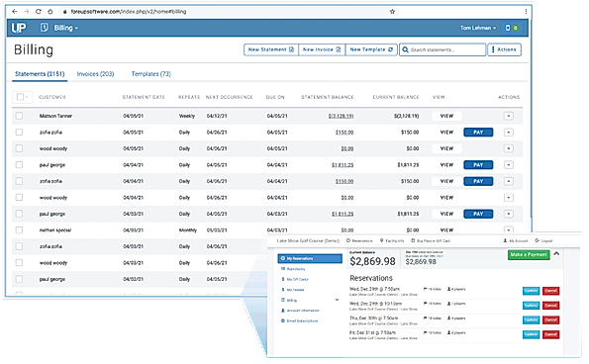
Task: Tick the select-all checkbox in the table header
Action: coord(20,97)
